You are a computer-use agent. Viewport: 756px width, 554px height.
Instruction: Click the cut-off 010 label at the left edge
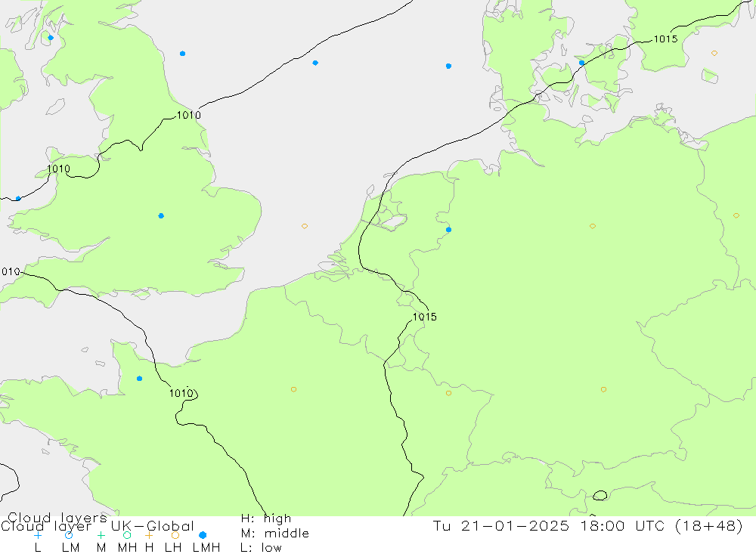coord(11,272)
